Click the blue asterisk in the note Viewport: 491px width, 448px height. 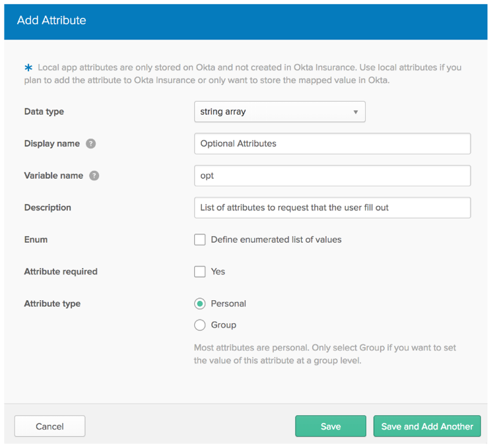tap(28, 69)
